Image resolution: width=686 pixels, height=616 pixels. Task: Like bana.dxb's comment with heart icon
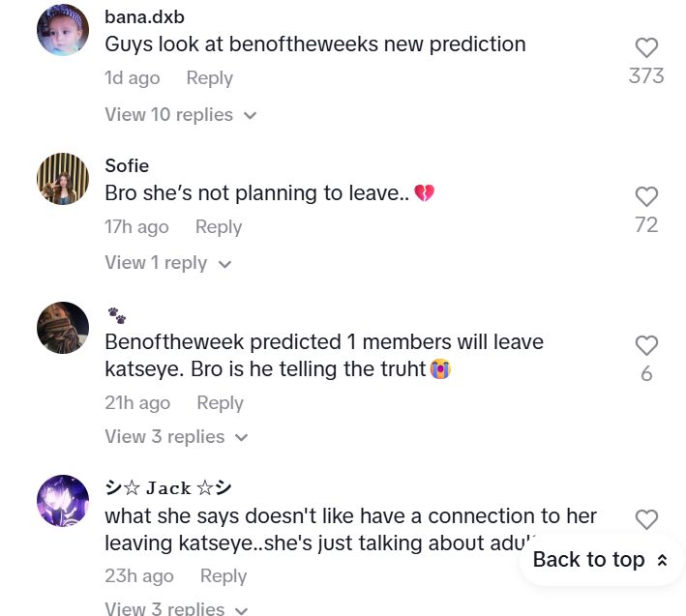(x=646, y=47)
